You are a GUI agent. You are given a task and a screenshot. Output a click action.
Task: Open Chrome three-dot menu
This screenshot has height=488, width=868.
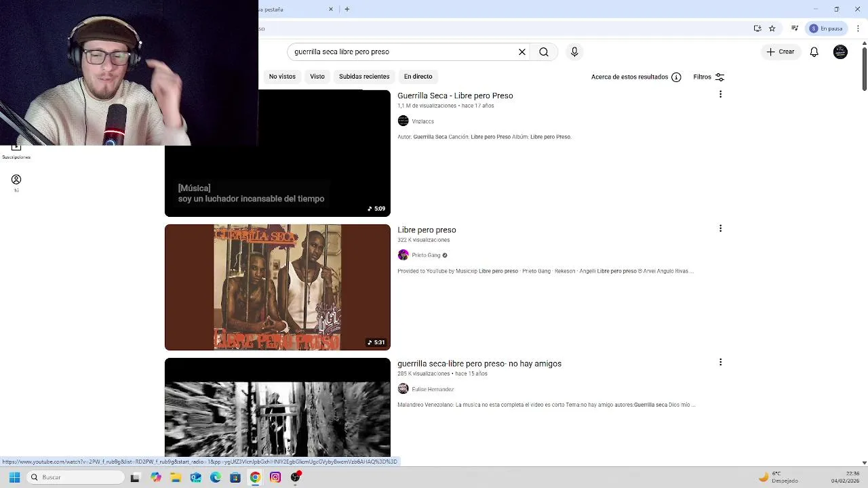pyautogui.click(x=859, y=28)
